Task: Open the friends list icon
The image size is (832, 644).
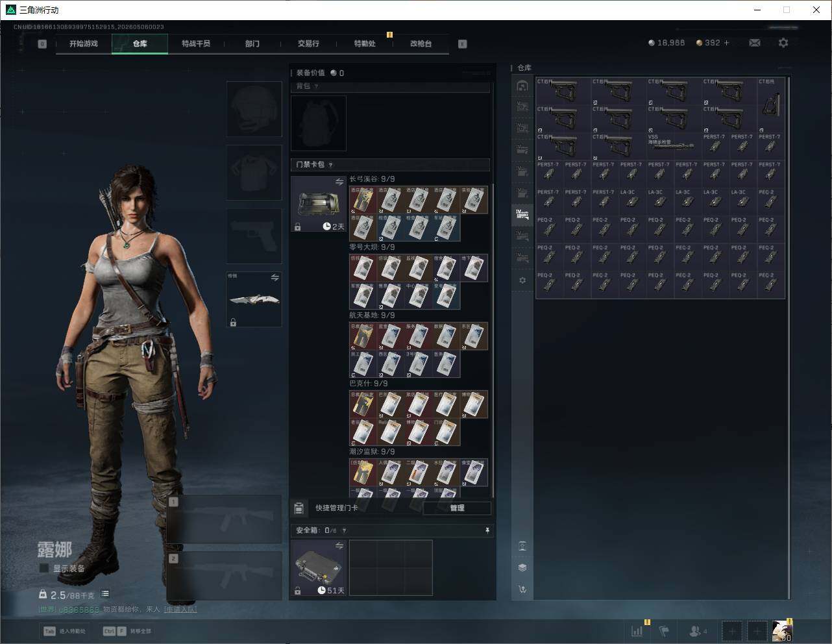Action: point(697,630)
